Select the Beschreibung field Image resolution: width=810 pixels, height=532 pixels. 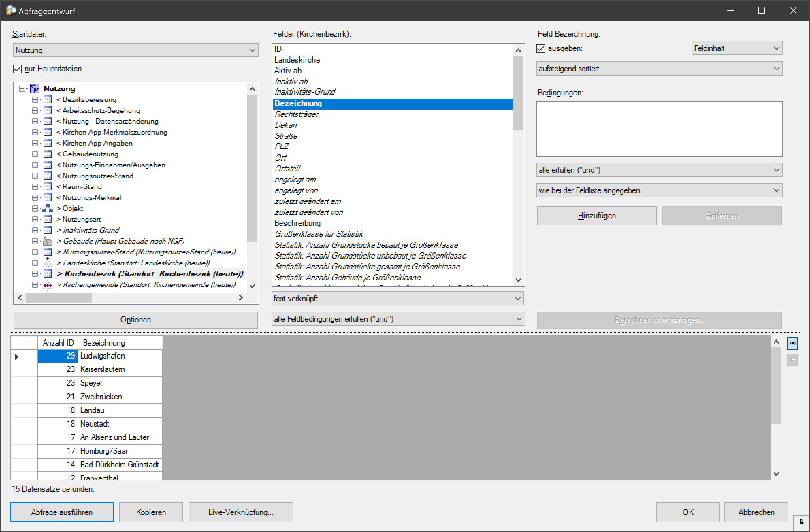point(393,223)
